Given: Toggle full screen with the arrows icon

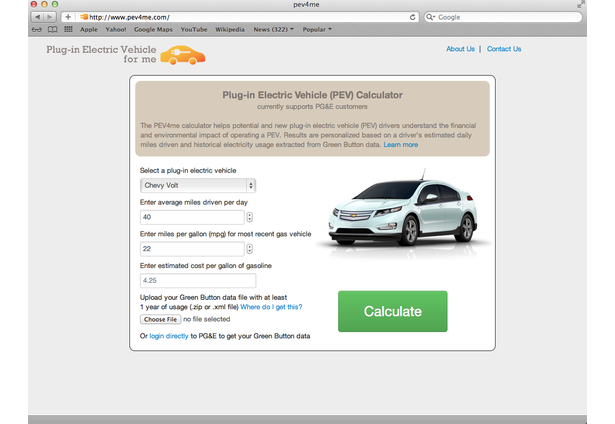Looking at the screenshot, I should (x=580, y=4).
